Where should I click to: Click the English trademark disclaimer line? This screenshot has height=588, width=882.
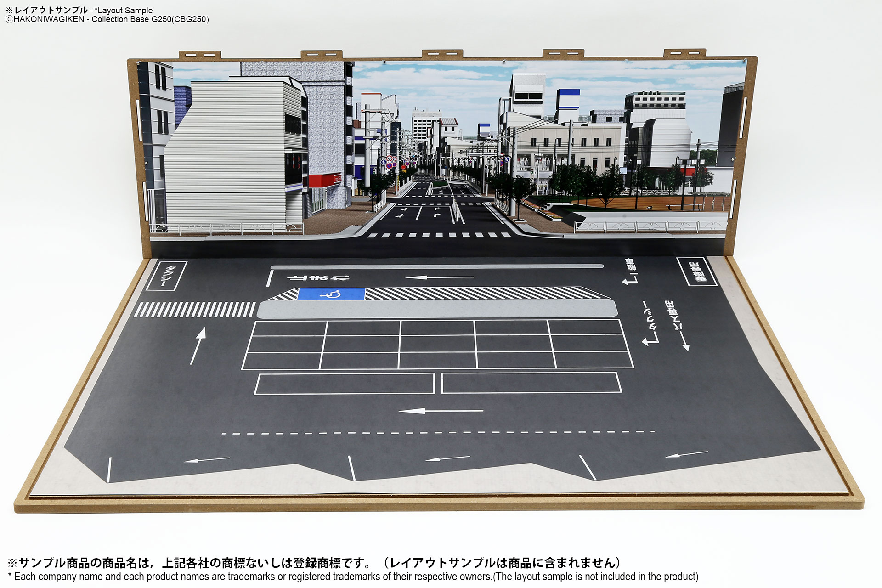click(353, 577)
